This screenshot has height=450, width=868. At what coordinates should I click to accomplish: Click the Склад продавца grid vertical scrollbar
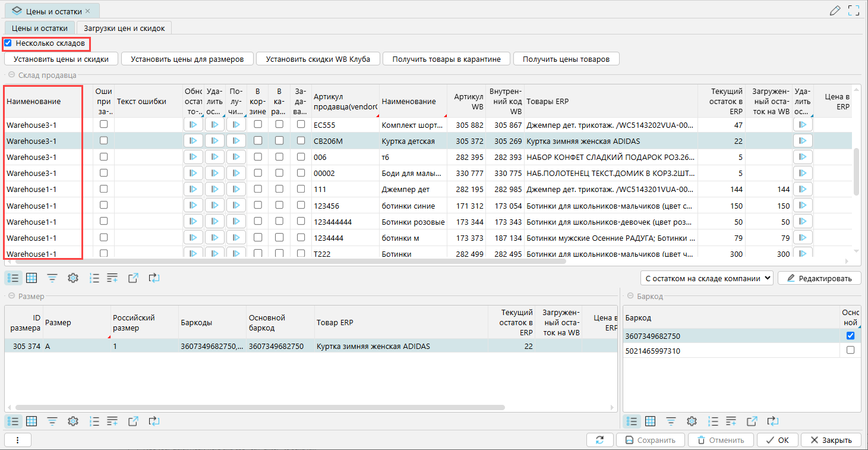856,171
